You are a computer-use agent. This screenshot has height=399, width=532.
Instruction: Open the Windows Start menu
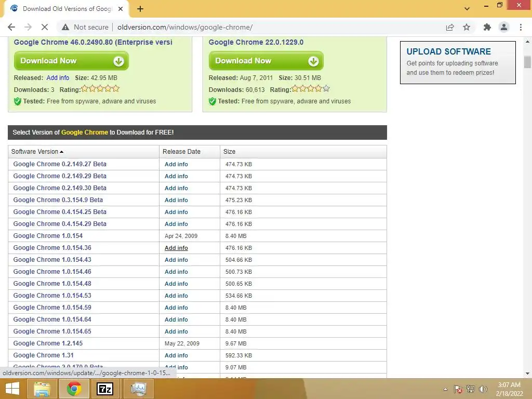[x=12, y=389]
